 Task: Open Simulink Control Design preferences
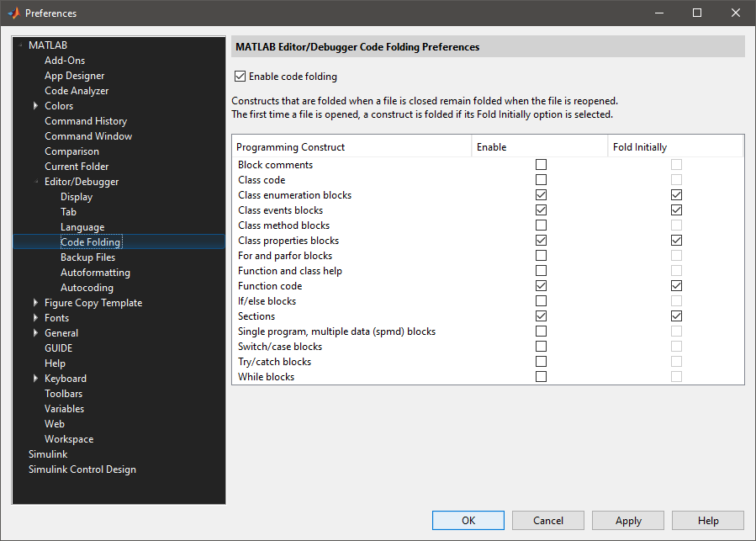coord(82,469)
